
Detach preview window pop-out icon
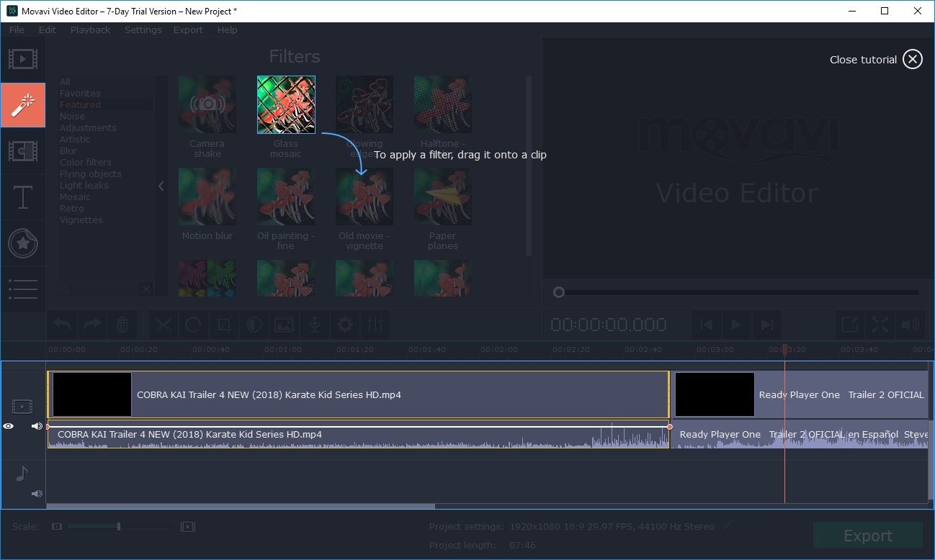coord(850,325)
